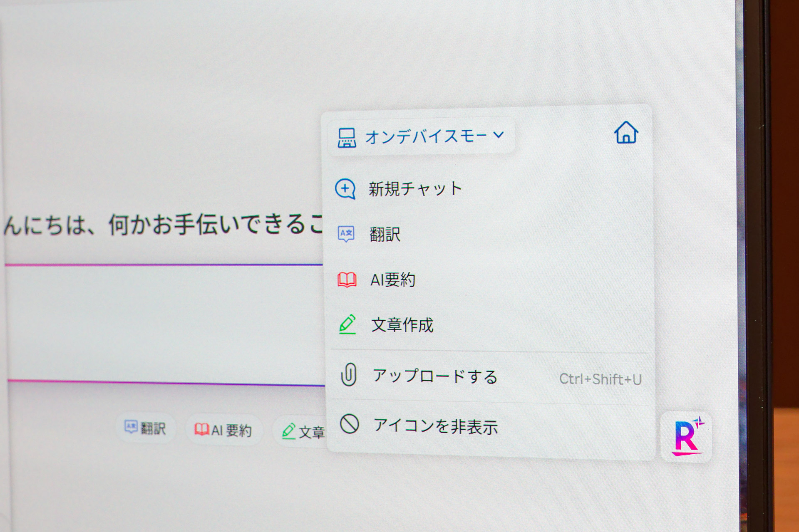Click the green pencil icon for 文章作成
799x532 pixels.
[347, 324]
